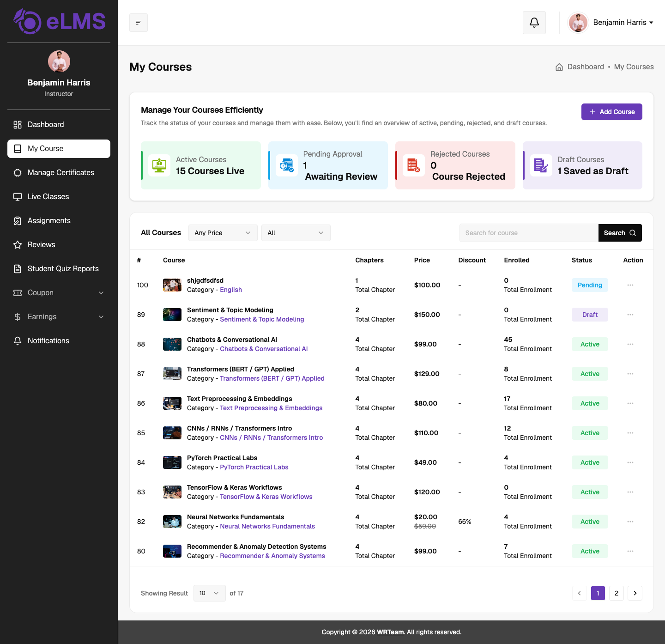The height and width of the screenshot is (644, 665).
Task: Click the eLMS logo
Action: point(59,21)
